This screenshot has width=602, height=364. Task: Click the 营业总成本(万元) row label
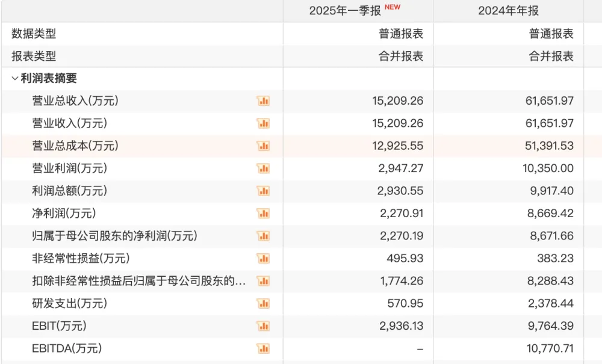pyautogui.click(x=75, y=146)
